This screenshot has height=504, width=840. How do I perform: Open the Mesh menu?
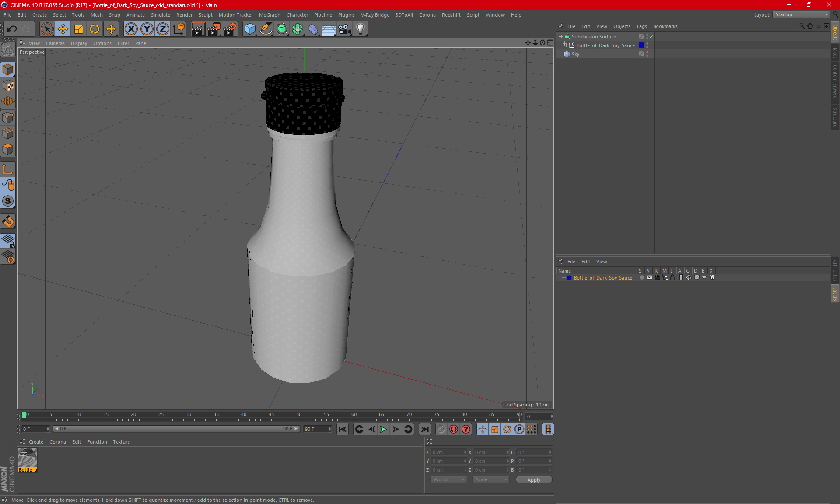96,15
